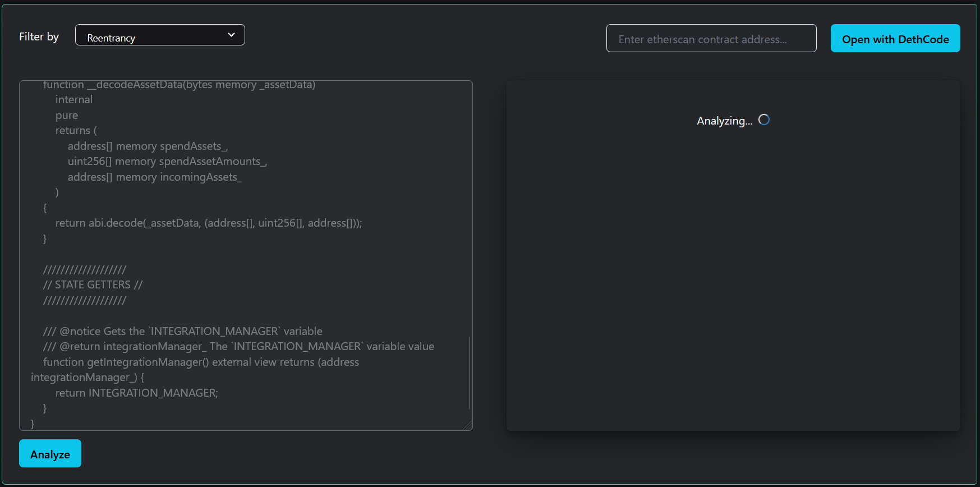Screen dimensions: 980x487
Task: Click the 'Filter by' label
Action: [x=39, y=36]
